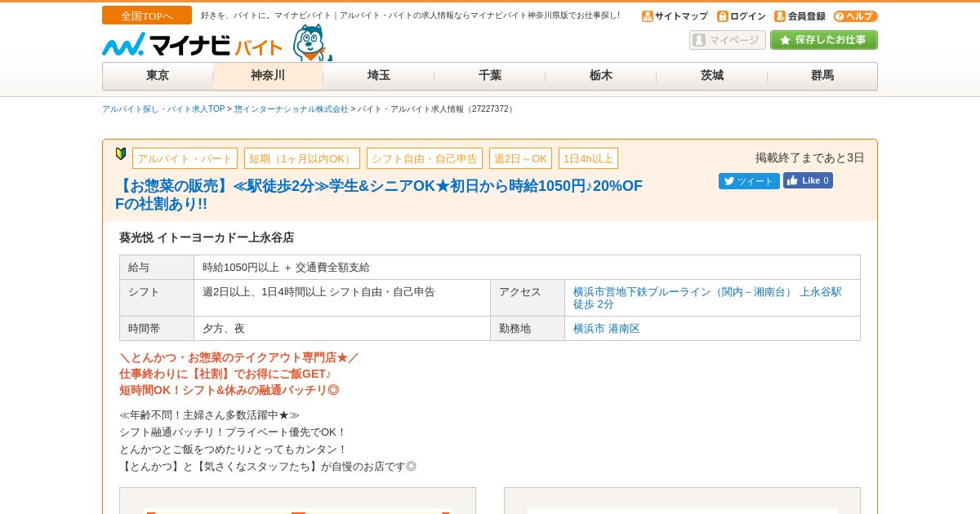Open マイページ button
980x514 pixels.
(728, 40)
